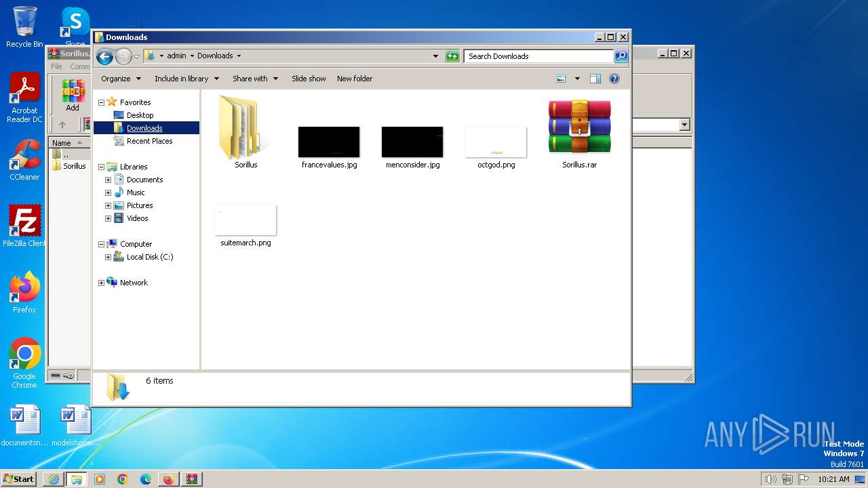Open the documentsn Word file on desktop
This screenshot has width=868, height=488.
[24, 426]
